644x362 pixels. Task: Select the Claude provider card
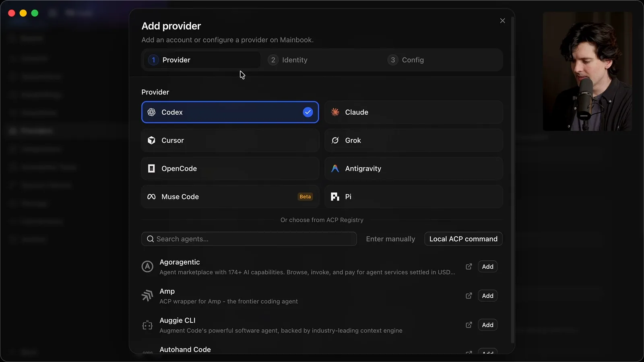[x=413, y=112]
